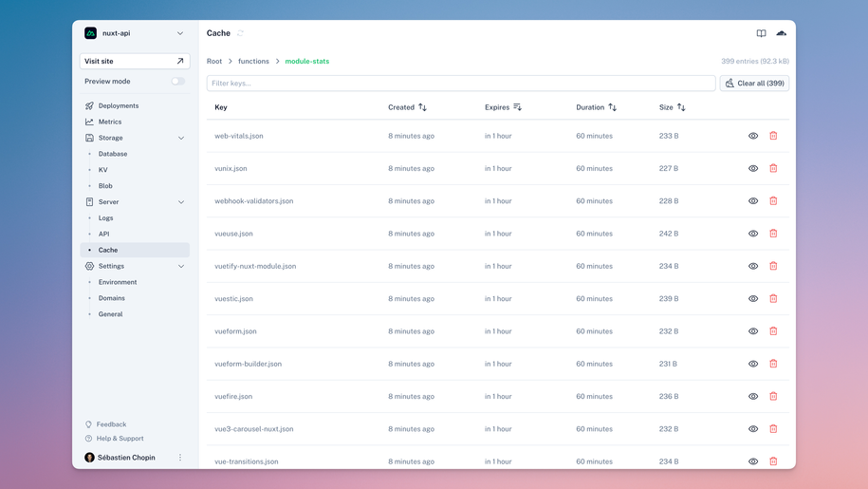Click the refresh icon next to Cache title
868x489 pixels.
point(241,33)
